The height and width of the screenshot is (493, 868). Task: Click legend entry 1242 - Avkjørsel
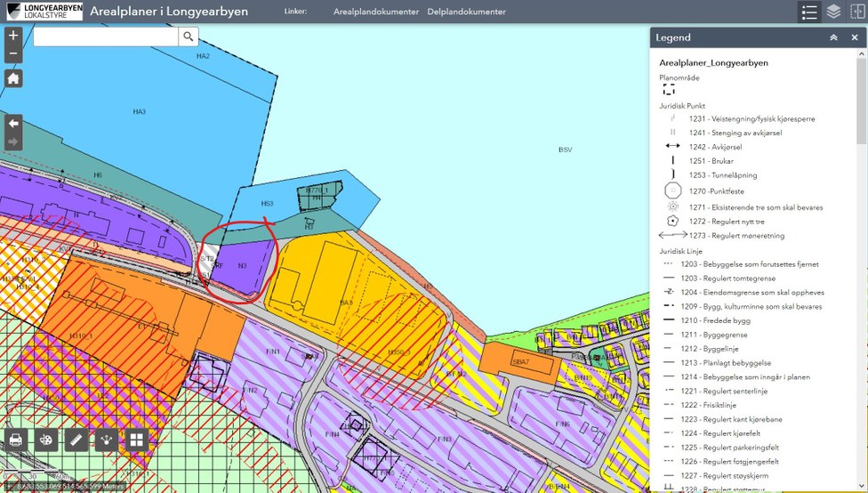715,147
